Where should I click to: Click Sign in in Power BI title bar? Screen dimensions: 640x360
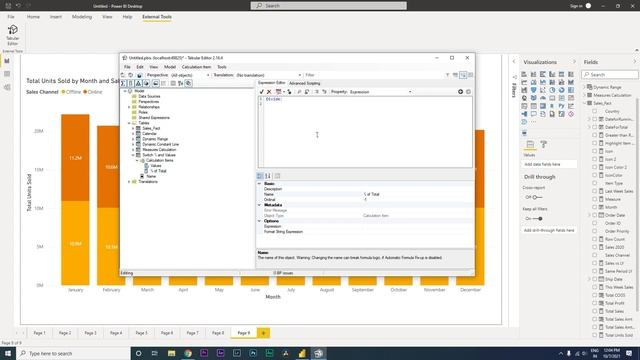576,6
